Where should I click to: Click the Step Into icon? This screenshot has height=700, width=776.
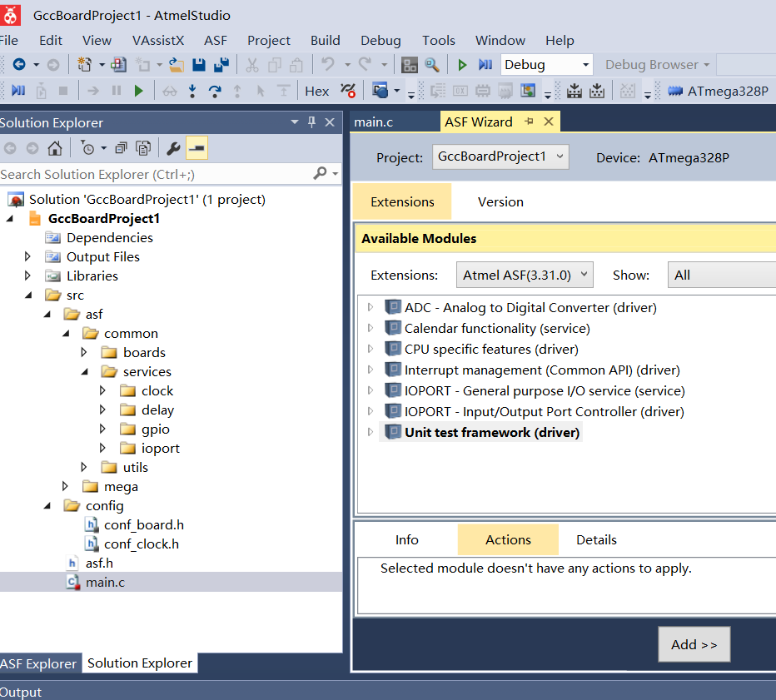tap(192, 91)
